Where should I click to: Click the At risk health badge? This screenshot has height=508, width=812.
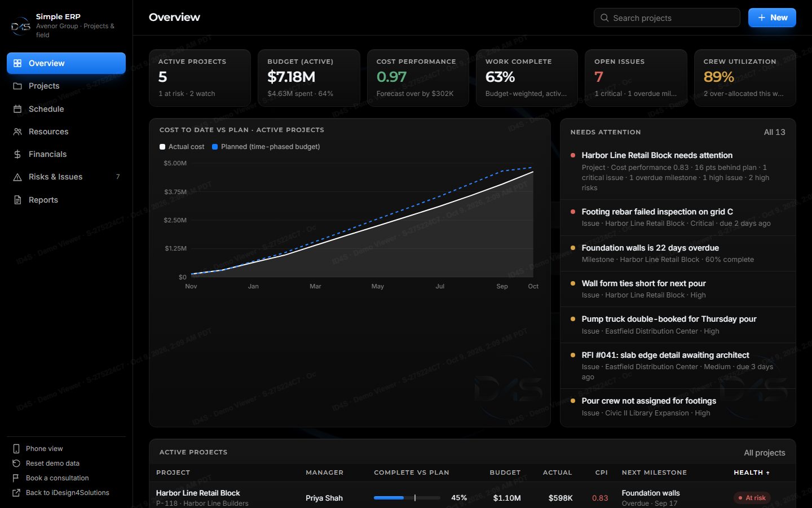(752, 498)
